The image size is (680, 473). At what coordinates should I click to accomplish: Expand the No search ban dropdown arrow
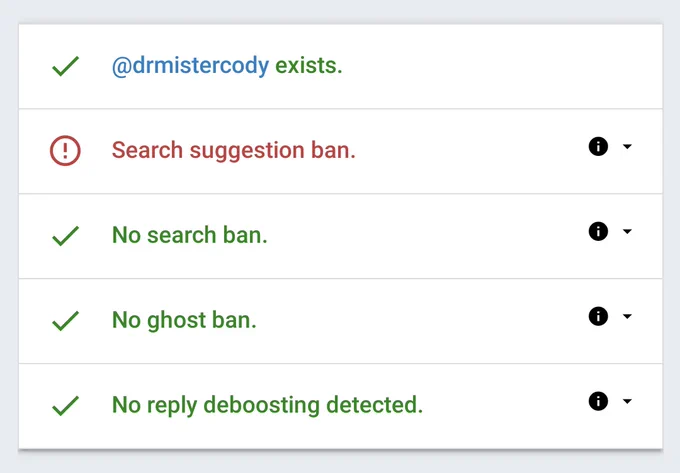[x=627, y=232]
